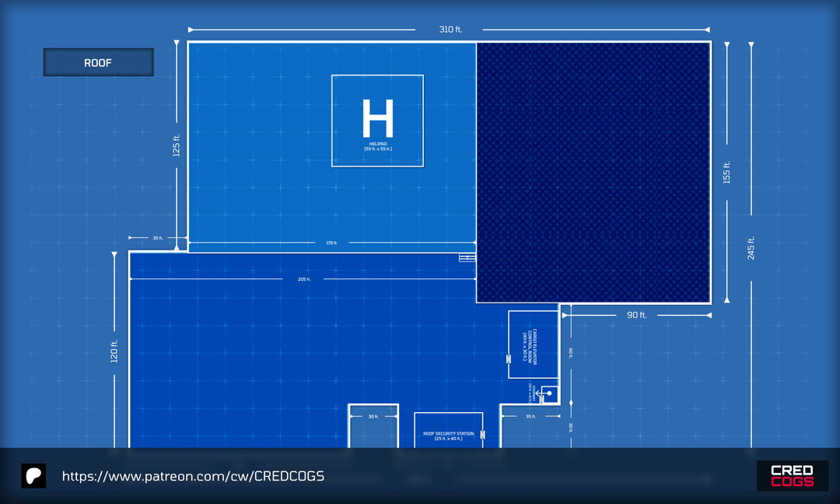Click the 125 ft. dimension label
840x504 pixels.
177,145
